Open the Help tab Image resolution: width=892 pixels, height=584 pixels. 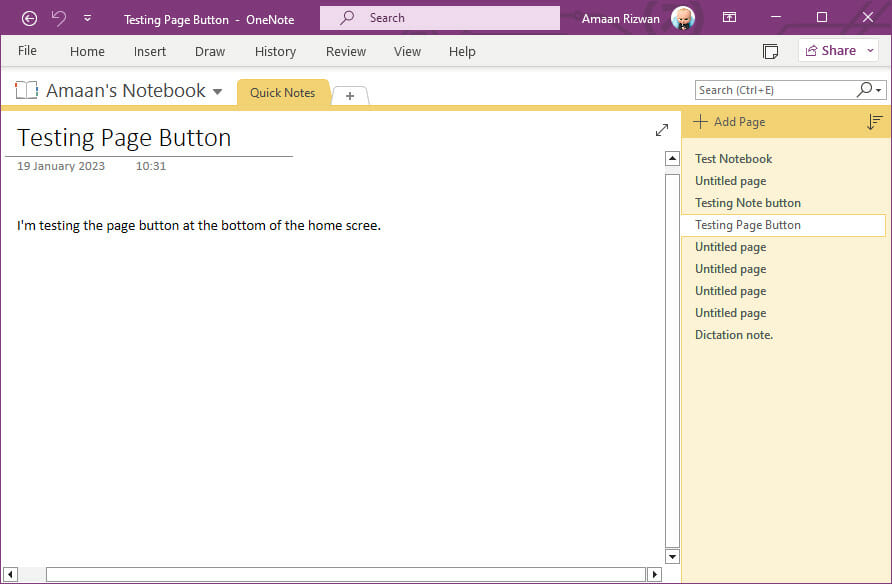coord(462,51)
